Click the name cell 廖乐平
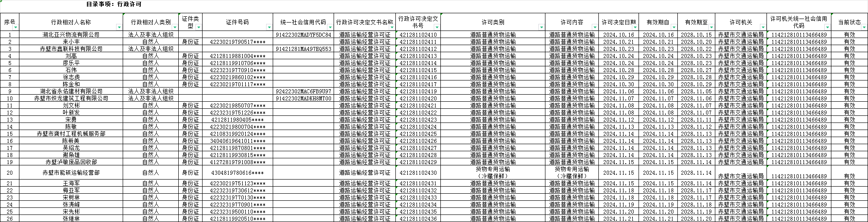Screen dimensions: 868x222 click(71, 63)
